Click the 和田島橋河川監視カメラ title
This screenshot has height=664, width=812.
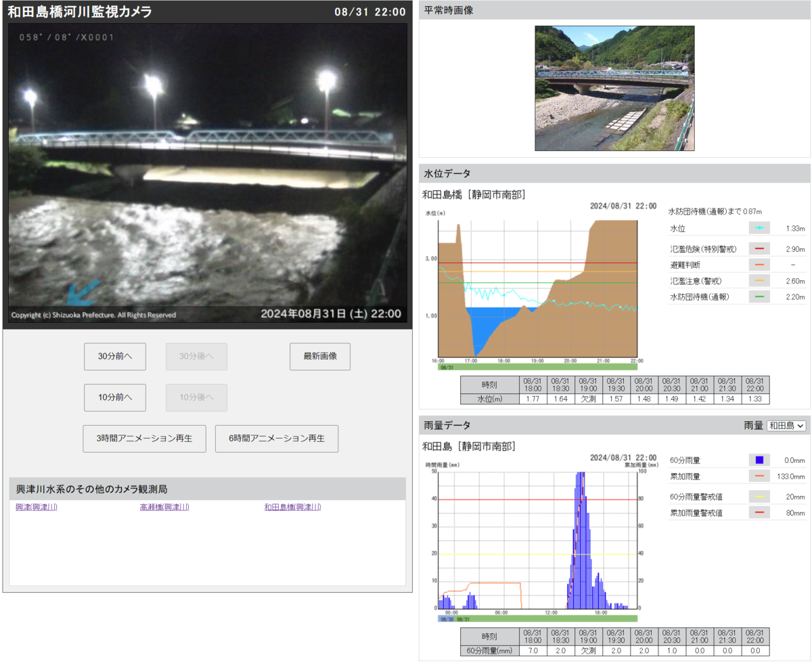(x=80, y=12)
